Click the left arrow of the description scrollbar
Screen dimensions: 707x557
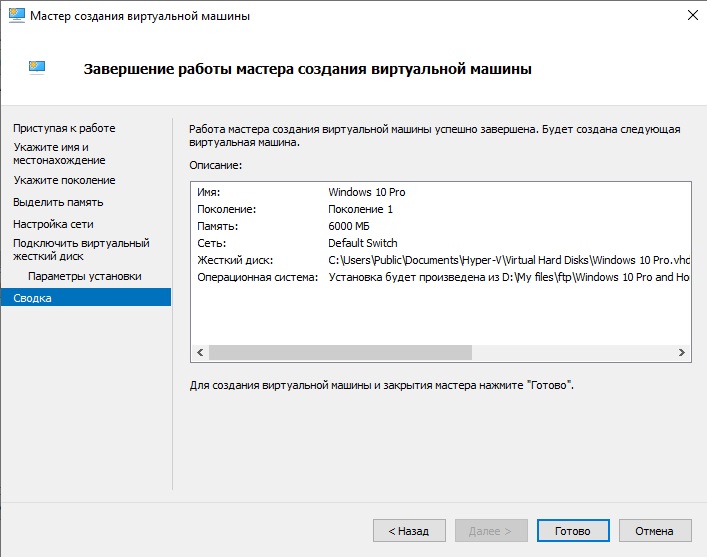(200, 353)
